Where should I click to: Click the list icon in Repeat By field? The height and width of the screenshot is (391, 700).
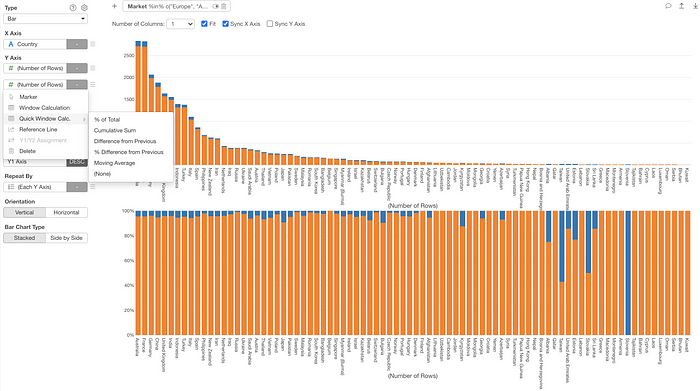pyautogui.click(x=11, y=187)
